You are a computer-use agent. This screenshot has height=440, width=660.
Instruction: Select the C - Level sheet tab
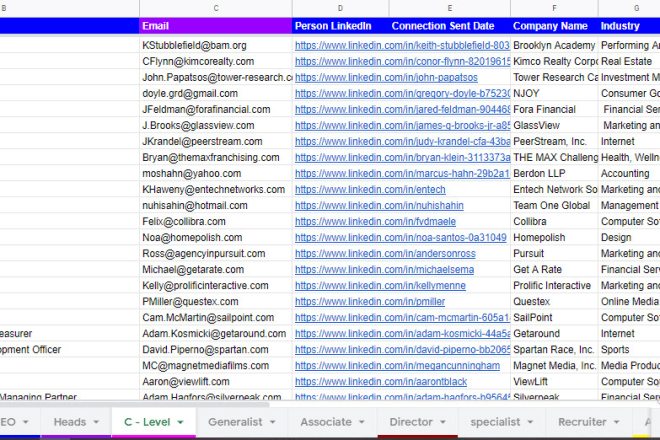click(x=154, y=422)
